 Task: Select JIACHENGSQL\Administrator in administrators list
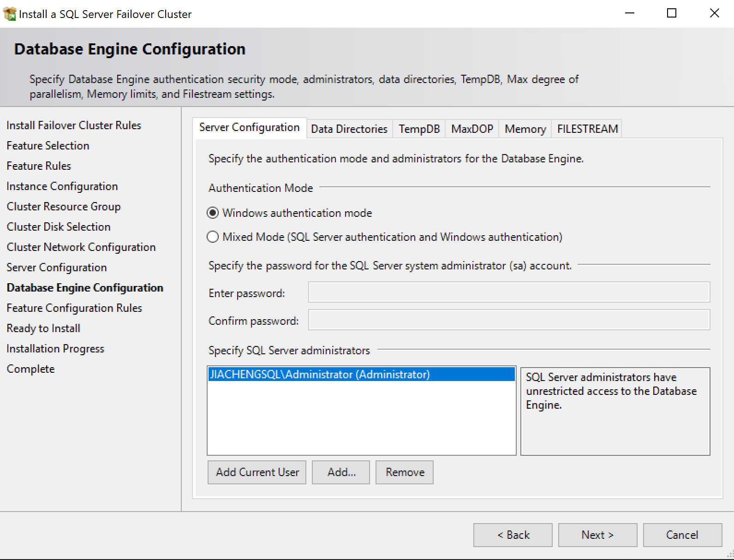click(319, 375)
